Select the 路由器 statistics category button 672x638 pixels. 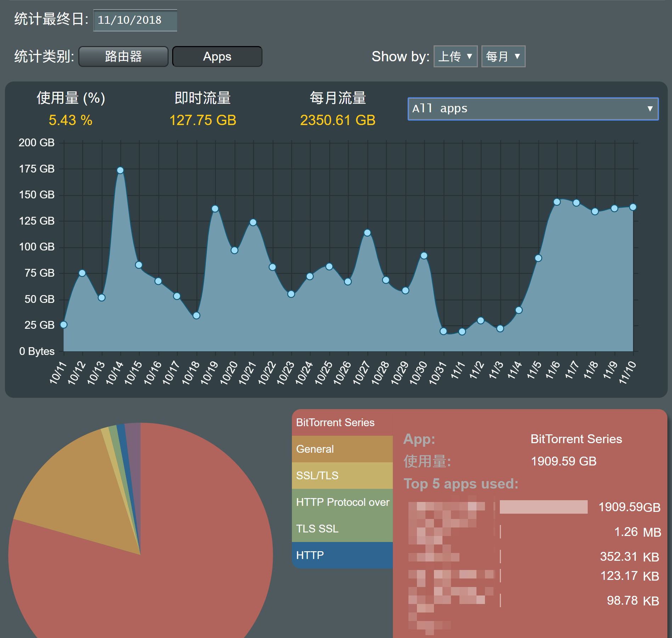click(123, 57)
